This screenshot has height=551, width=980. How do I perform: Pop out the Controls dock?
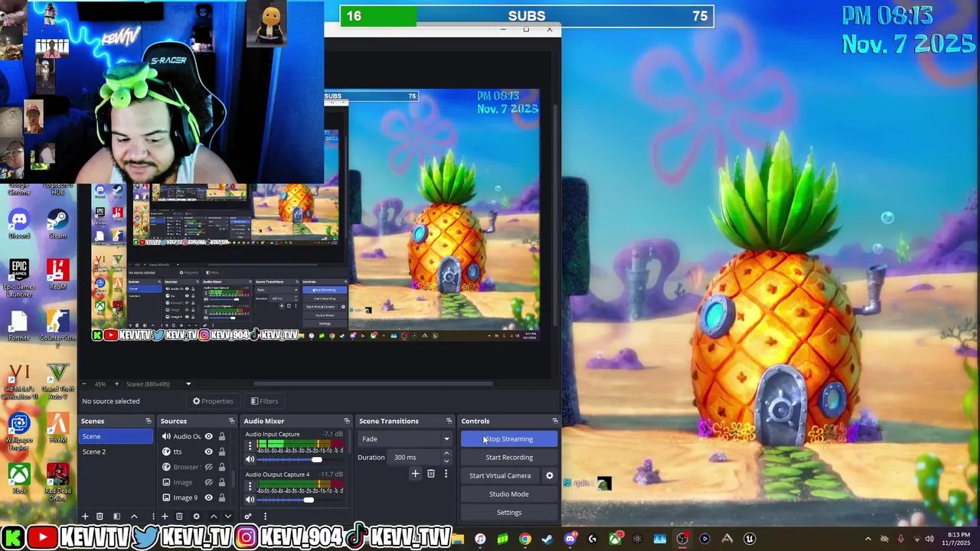[x=555, y=421]
